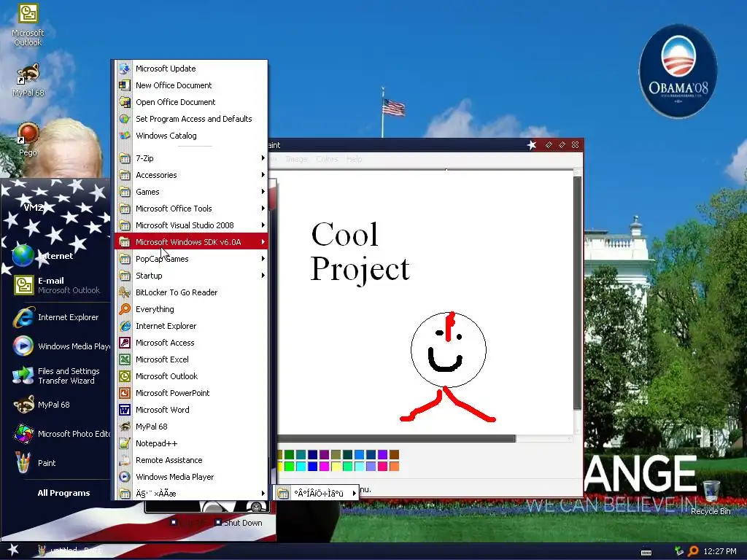
Task: Expand highlighted Microsoft Windows SDK v6.0A
Action: coord(190,242)
